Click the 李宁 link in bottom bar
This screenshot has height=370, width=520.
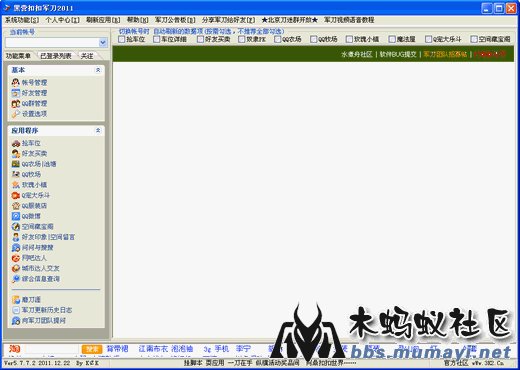click(x=243, y=349)
